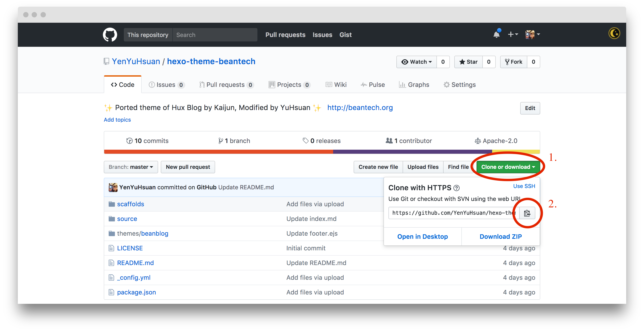Screen dimensions: 644x335
Task: Click the red segment of the language bar
Action: point(218,152)
